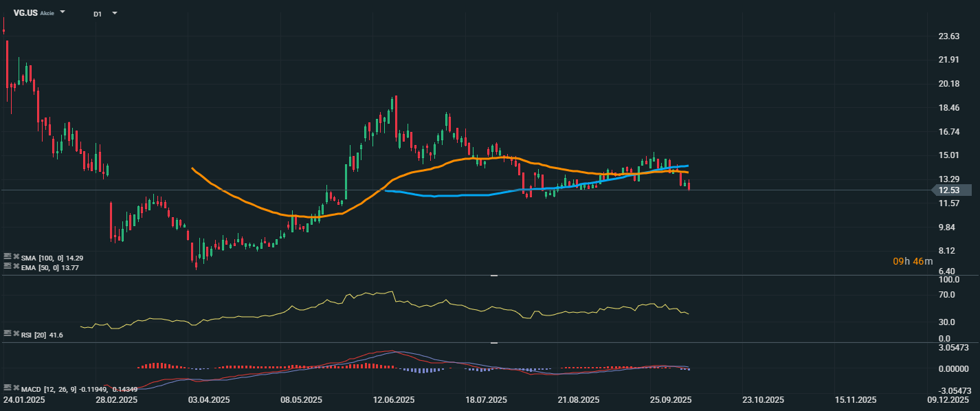Remove the MACD indicator panel
Viewport: 980px width, 411px height.
pyautogui.click(x=16, y=388)
